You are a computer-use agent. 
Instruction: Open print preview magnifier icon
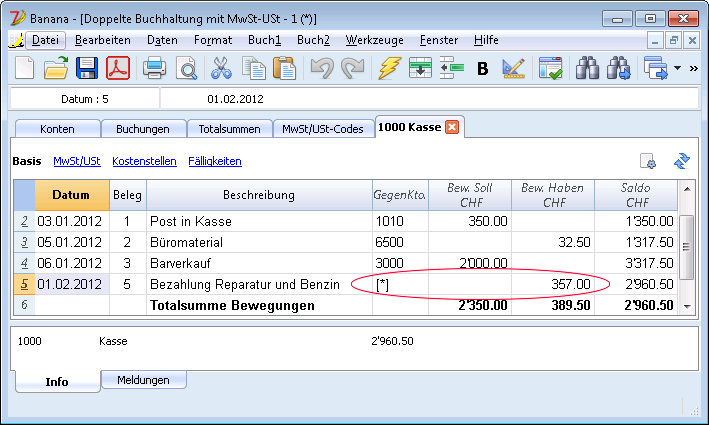[186, 68]
